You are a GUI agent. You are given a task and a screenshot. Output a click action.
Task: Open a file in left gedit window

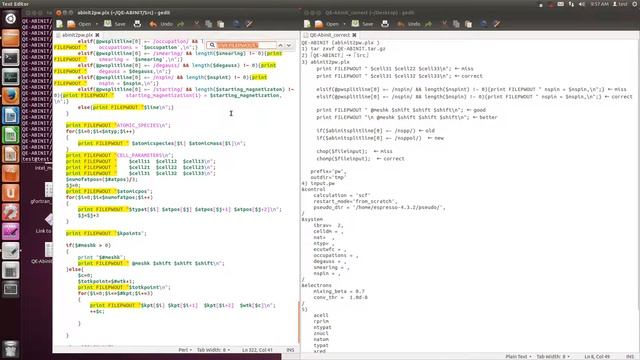(79, 24)
